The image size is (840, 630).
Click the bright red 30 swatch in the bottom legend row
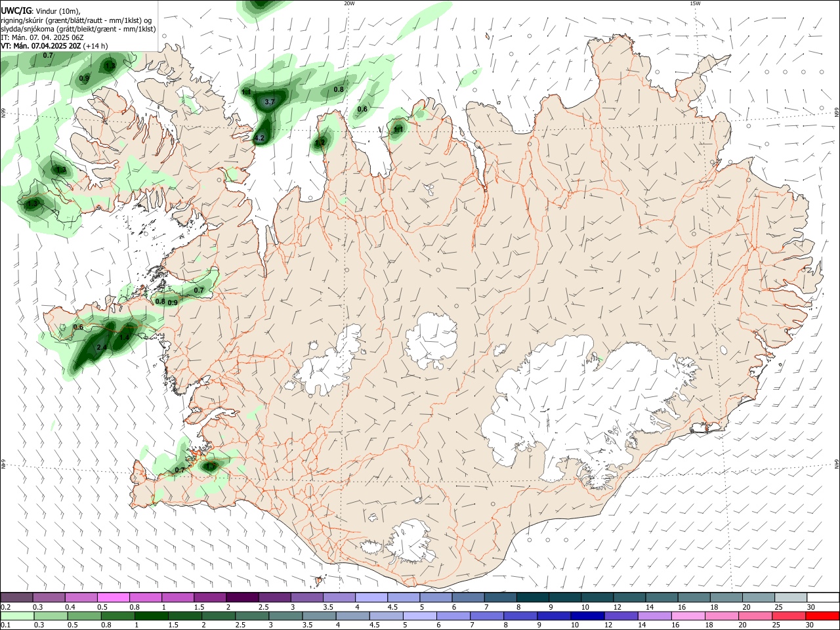click(822, 616)
